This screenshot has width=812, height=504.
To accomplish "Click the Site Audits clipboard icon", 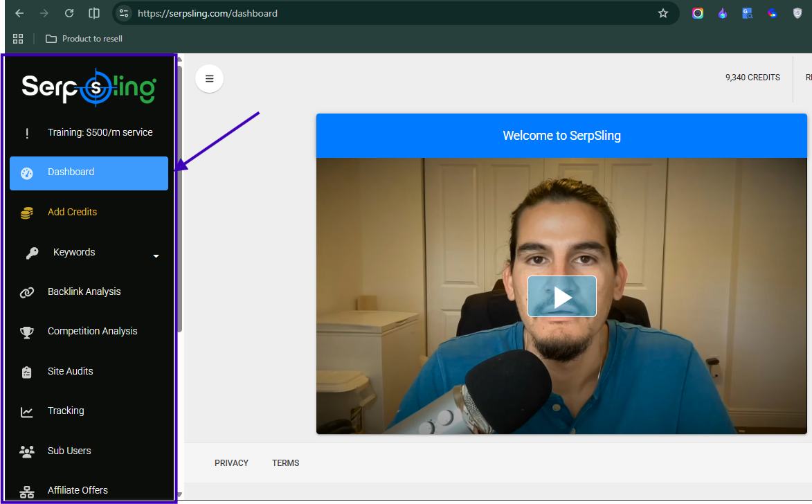I will point(27,372).
